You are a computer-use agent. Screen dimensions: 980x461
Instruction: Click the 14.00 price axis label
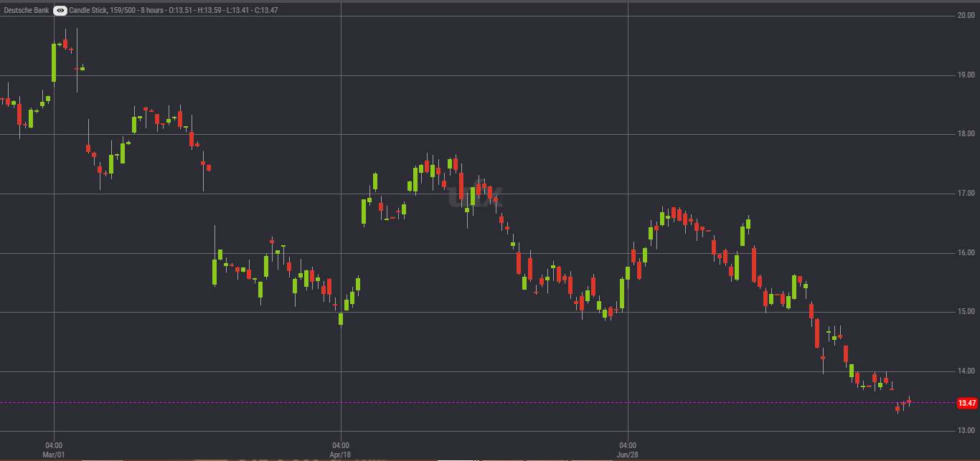tap(966, 371)
